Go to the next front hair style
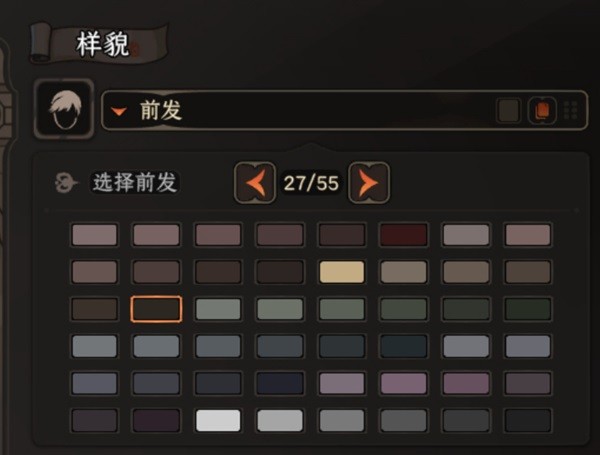This screenshot has height=455, width=600. point(369,183)
